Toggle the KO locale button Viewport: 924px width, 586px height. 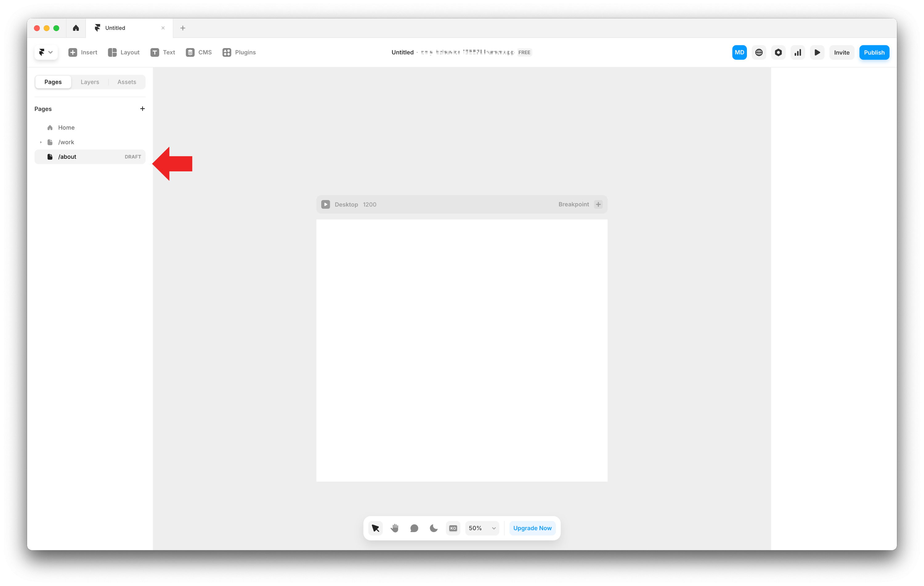[453, 528]
